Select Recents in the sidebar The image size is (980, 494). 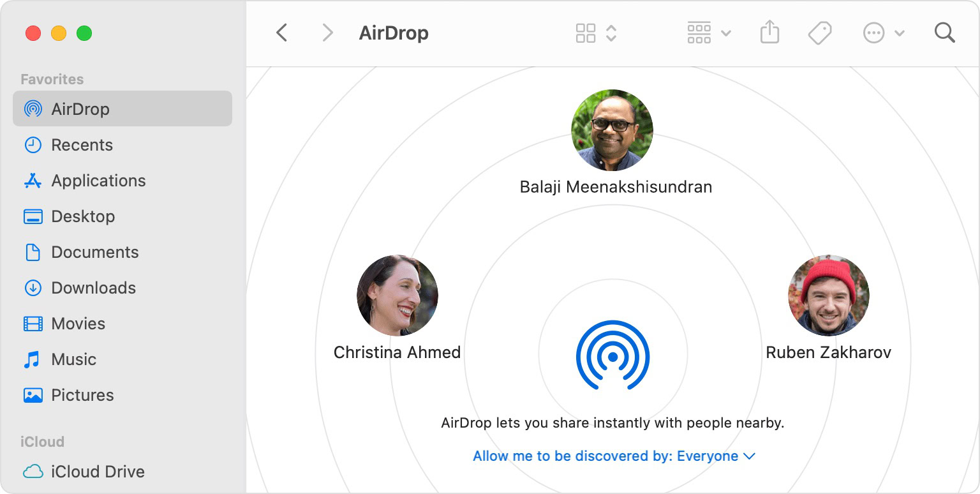122,145
